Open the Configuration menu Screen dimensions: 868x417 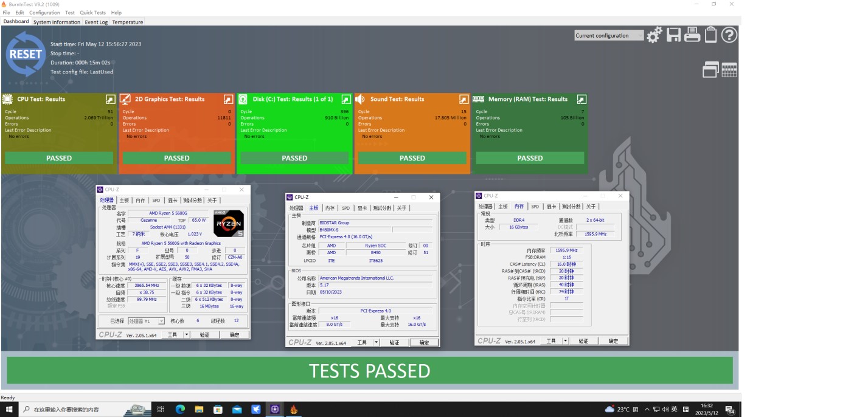pos(44,13)
